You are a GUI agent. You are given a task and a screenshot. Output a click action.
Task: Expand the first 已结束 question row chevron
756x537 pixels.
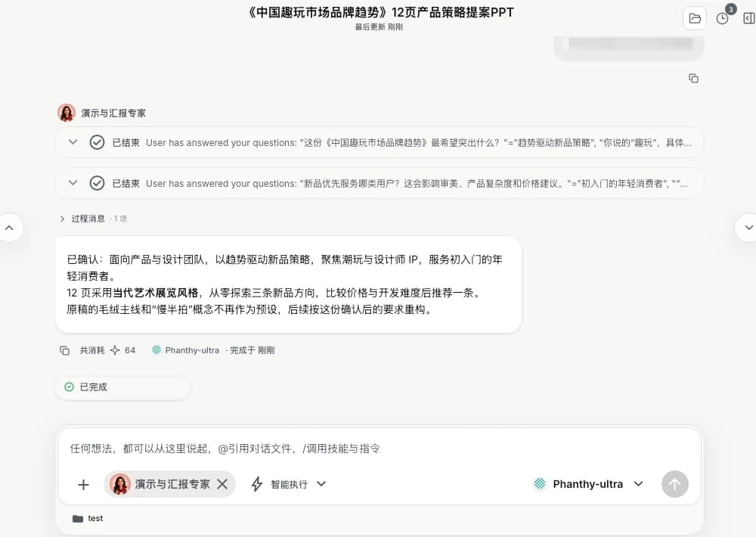pos(73,142)
